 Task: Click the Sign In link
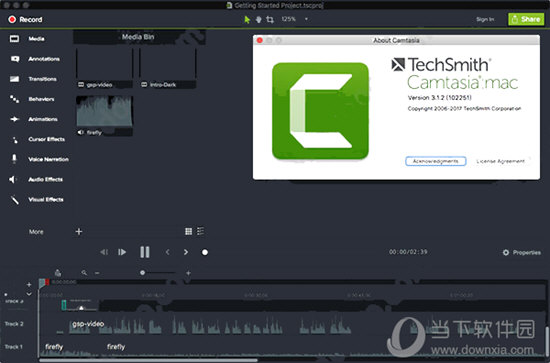485,19
